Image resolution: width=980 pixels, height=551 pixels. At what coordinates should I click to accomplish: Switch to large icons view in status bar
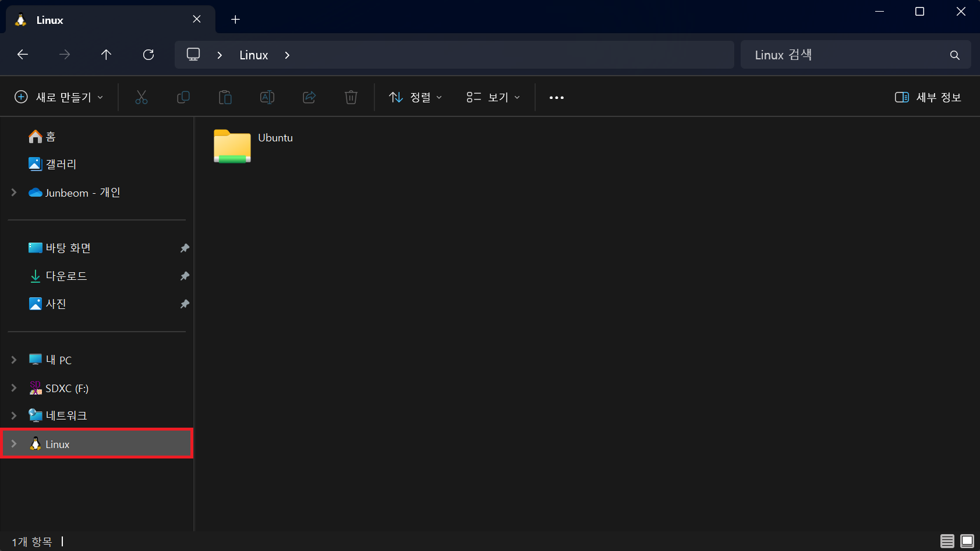[x=967, y=541]
